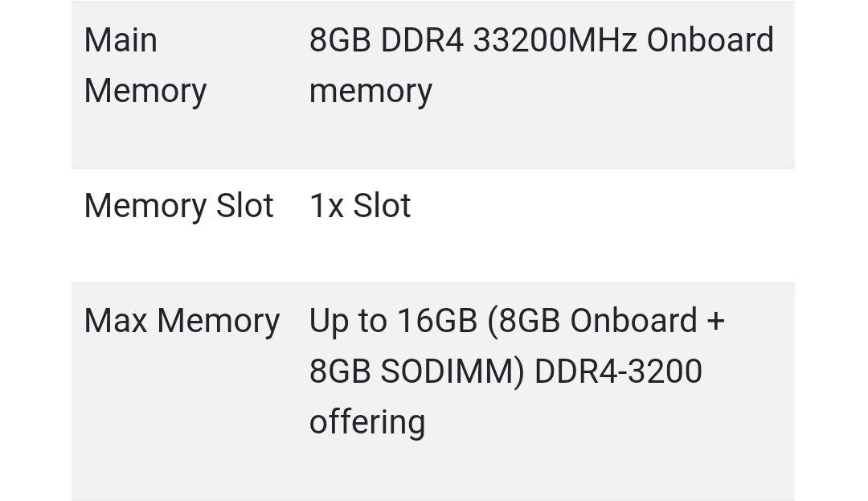The width and height of the screenshot is (868, 501).
Task: Click the "33200MHz" text in Main Memory
Action: point(555,40)
